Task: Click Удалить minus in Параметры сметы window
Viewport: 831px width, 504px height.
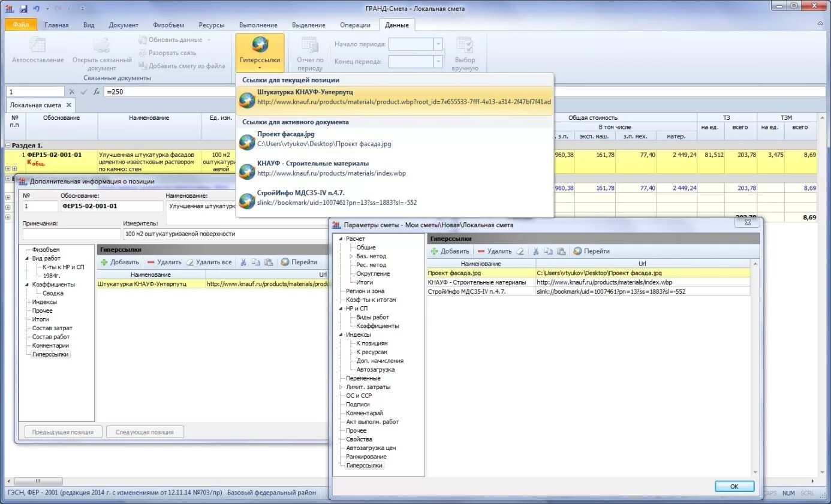Action: 495,251
